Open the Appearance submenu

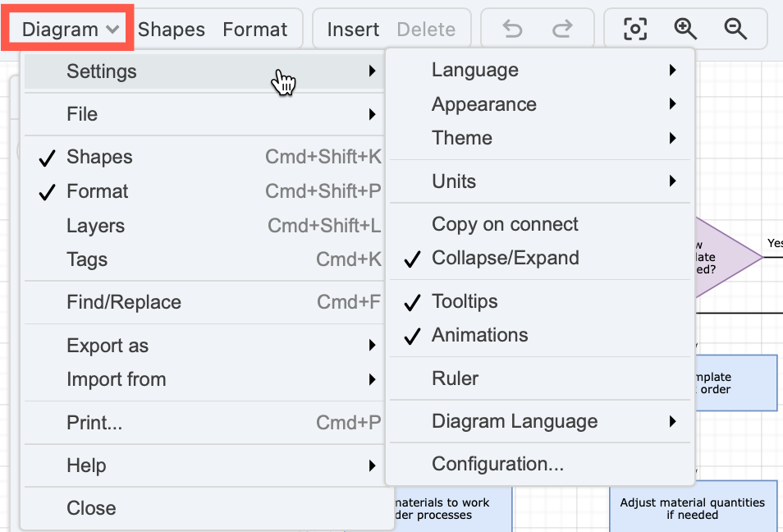click(483, 104)
